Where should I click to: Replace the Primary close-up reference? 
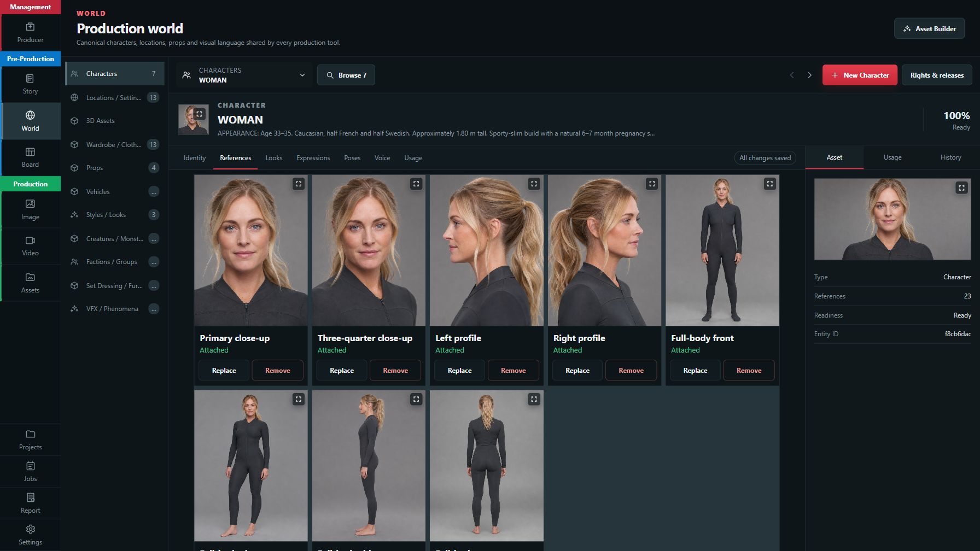coord(224,370)
